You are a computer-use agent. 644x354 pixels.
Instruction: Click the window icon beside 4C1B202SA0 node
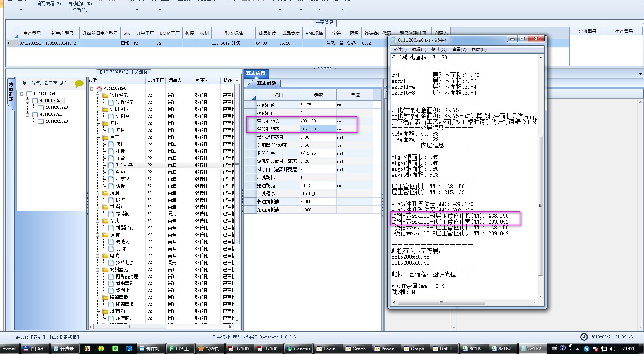[x=35, y=114]
